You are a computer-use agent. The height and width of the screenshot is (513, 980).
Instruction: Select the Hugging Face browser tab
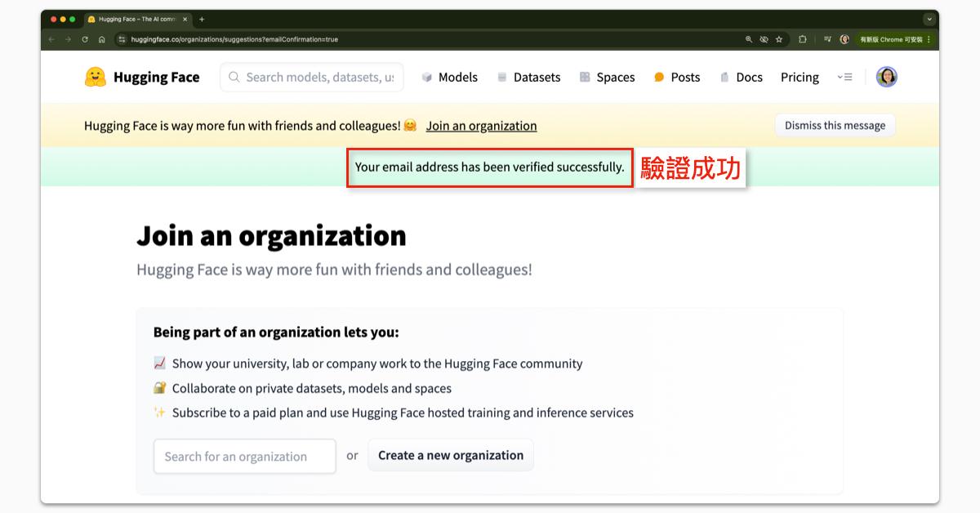[x=136, y=19]
